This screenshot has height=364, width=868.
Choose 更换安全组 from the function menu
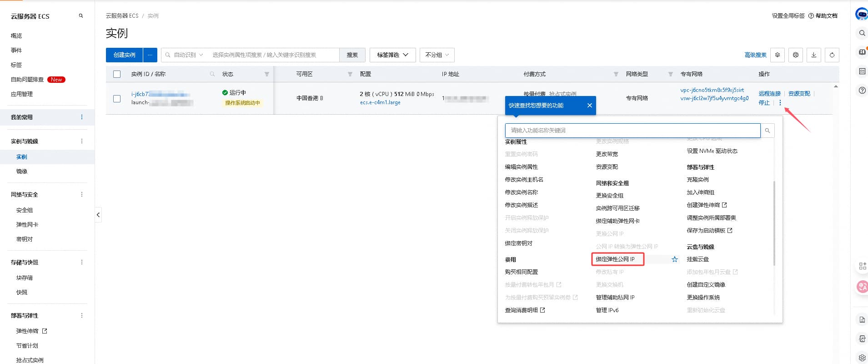point(610,196)
